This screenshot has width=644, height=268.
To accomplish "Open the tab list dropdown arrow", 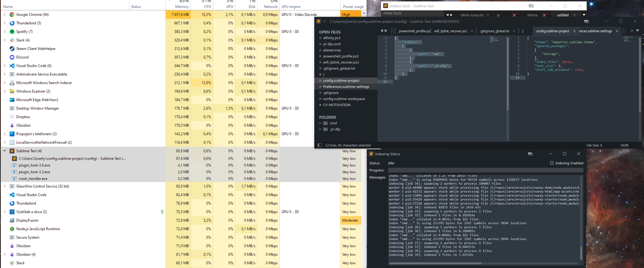I will (638, 31).
